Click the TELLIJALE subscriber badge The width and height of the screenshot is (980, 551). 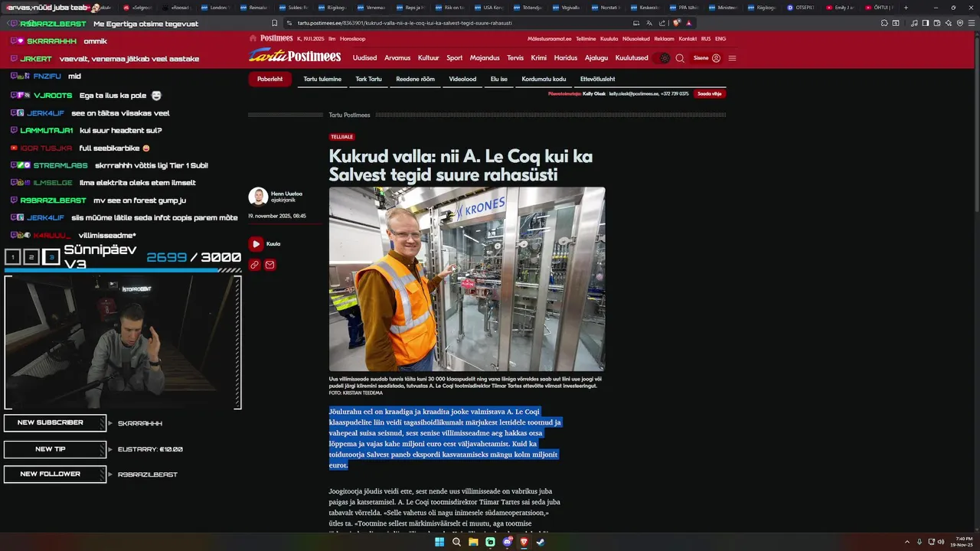(341, 137)
